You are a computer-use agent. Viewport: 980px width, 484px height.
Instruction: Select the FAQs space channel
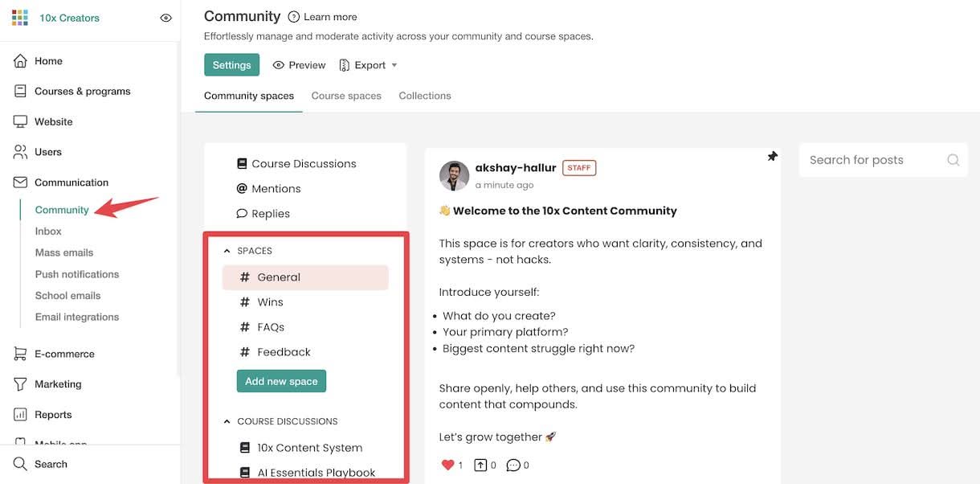click(x=271, y=326)
